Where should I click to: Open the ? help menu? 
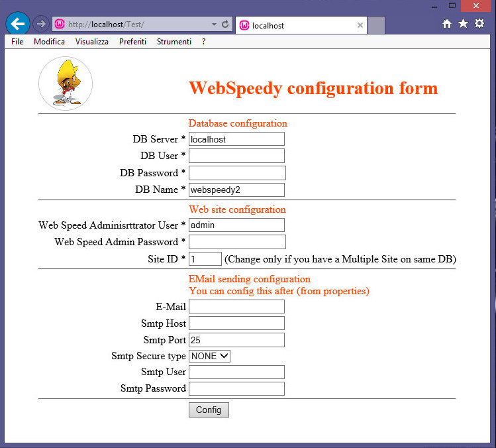pyautogui.click(x=203, y=42)
